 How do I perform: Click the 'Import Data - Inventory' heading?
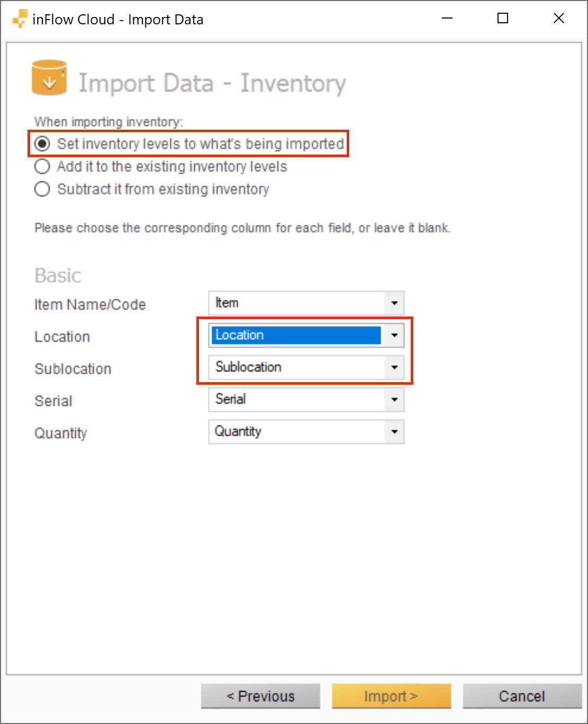tap(212, 84)
